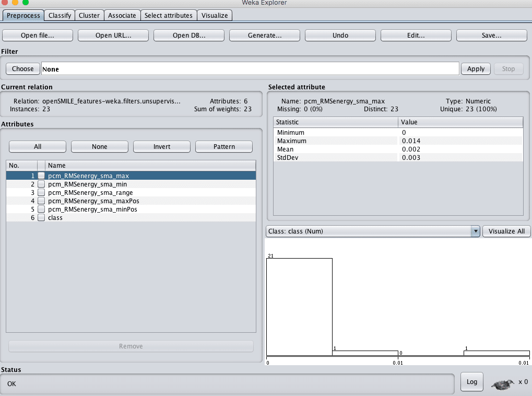Click the Maximum value 0.014 cell
The height and width of the screenshot is (396, 532).
tap(460, 141)
